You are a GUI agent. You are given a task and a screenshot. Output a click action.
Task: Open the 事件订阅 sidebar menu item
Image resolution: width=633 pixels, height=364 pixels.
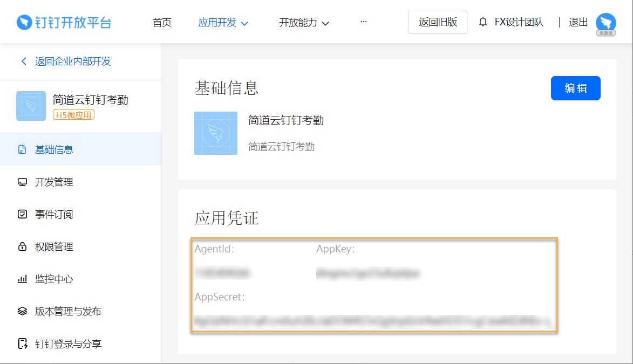[81, 214]
